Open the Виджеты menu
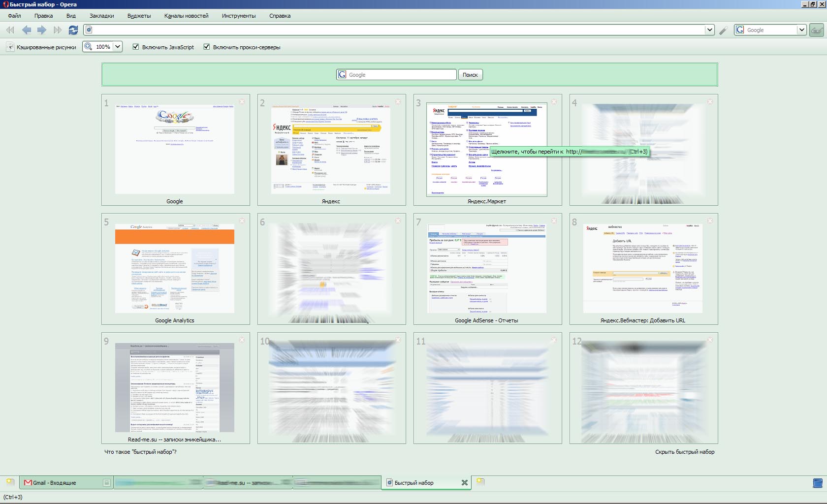This screenshot has width=827, height=504. (139, 16)
